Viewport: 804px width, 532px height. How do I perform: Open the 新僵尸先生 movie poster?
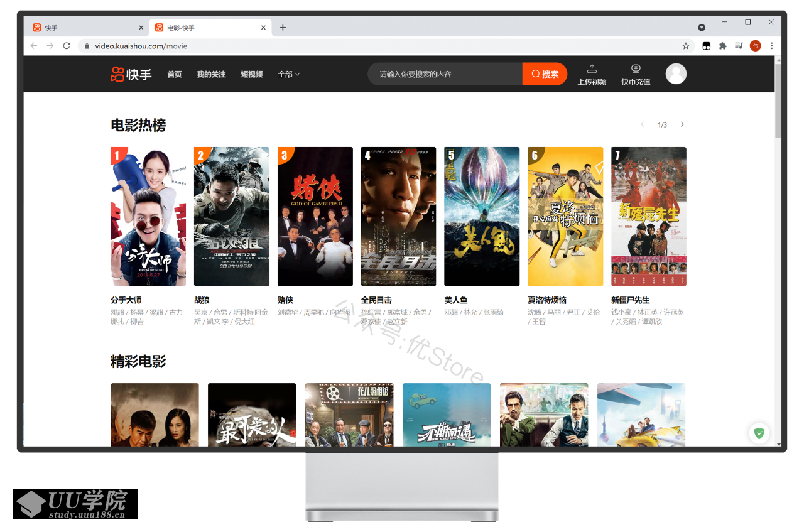(x=649, y=217)
